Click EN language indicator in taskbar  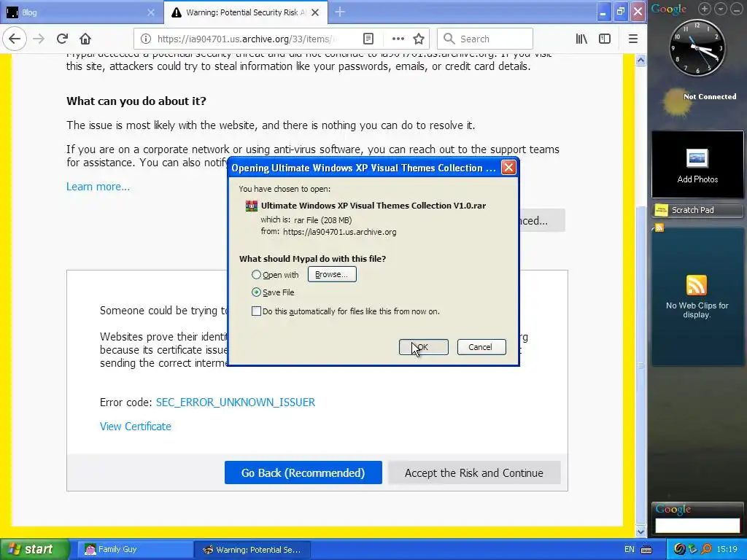[x=630, y=550]
